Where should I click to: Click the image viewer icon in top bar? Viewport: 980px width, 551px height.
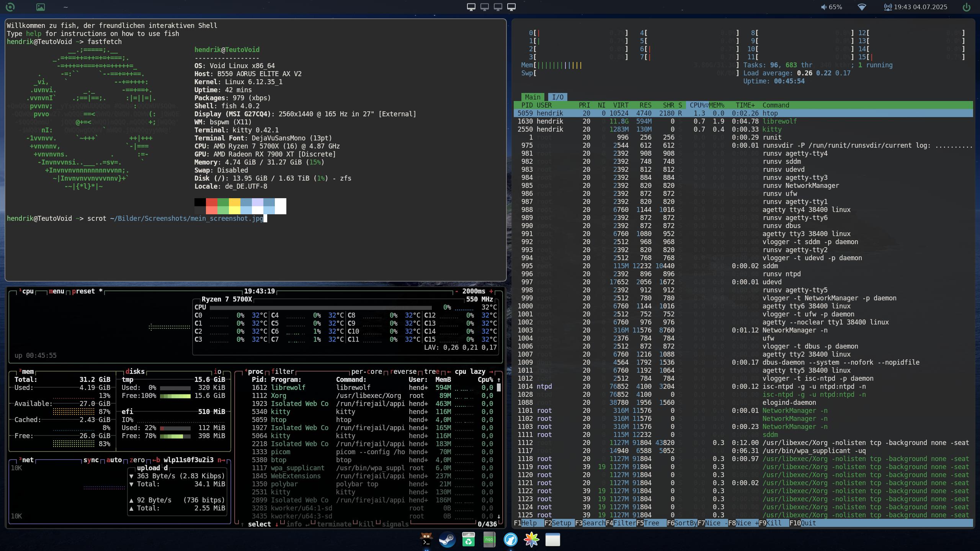point(40,7)
